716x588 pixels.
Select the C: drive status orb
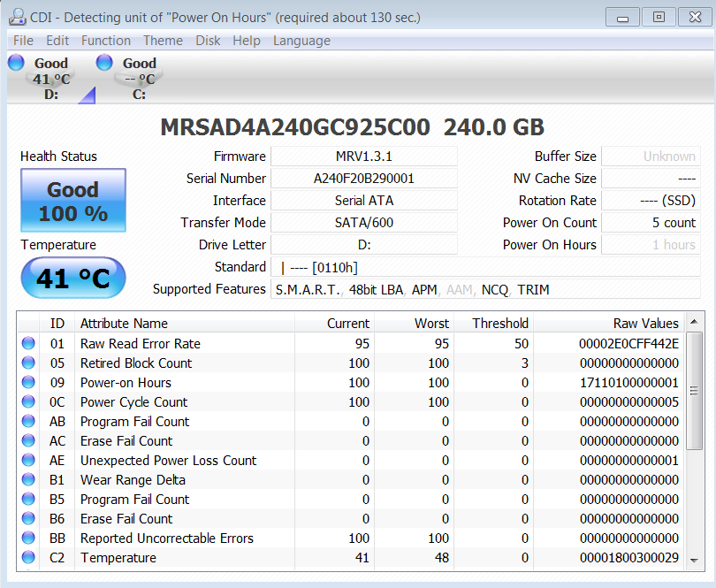coord(105,63)
